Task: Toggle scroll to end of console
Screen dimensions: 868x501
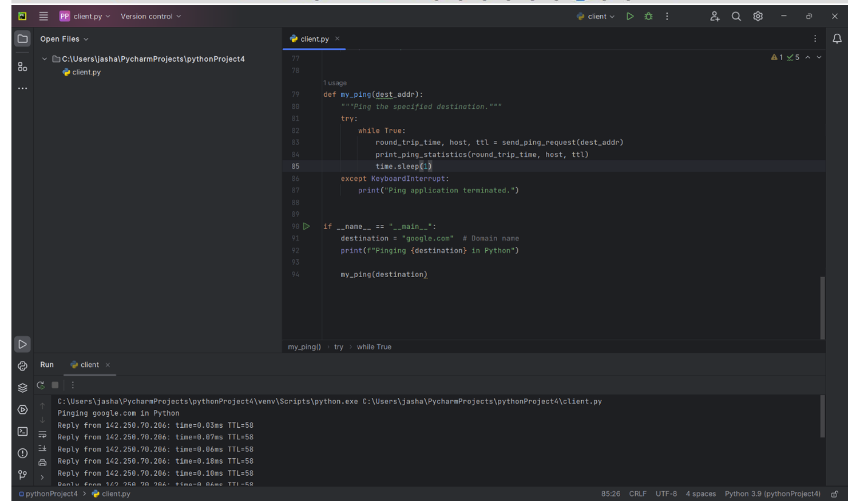Action: (42, 448)
